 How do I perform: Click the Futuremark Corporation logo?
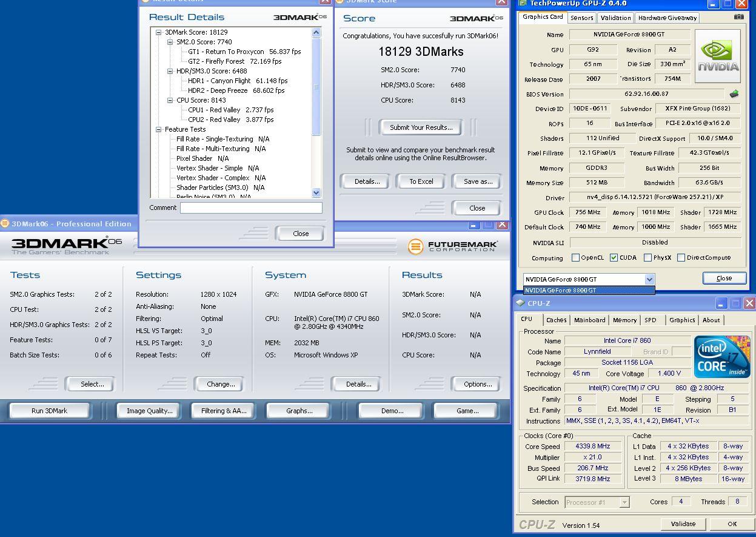pyautogui.click(x=452, y=246)
